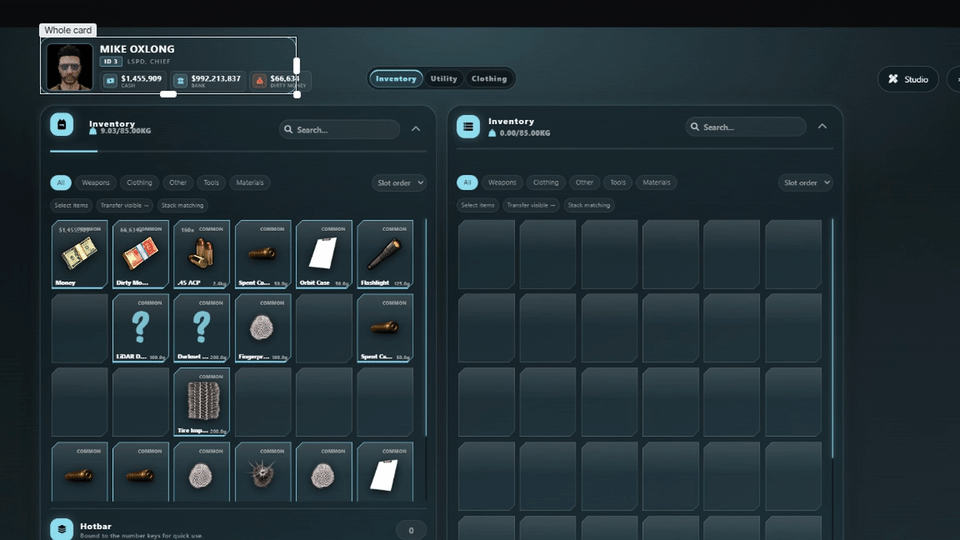Click the list icon of the 0.00KG inventory
Viewport: 960px width, 540px height.
(468, 127)
